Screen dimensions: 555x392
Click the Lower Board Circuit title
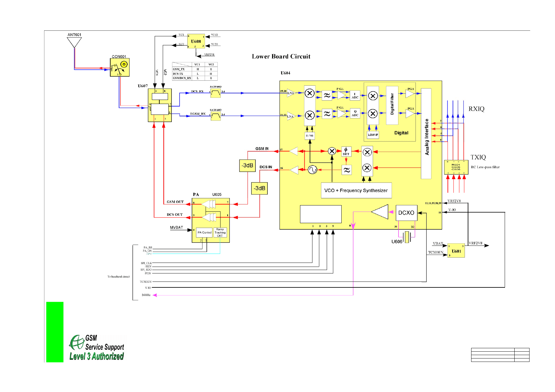coord(281,56)
